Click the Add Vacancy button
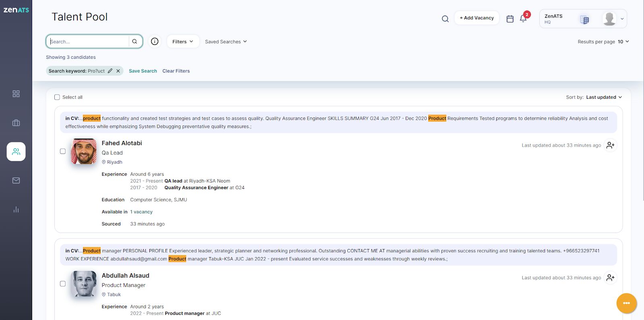This screenshot has height=320, width=644. pos(477,18)
